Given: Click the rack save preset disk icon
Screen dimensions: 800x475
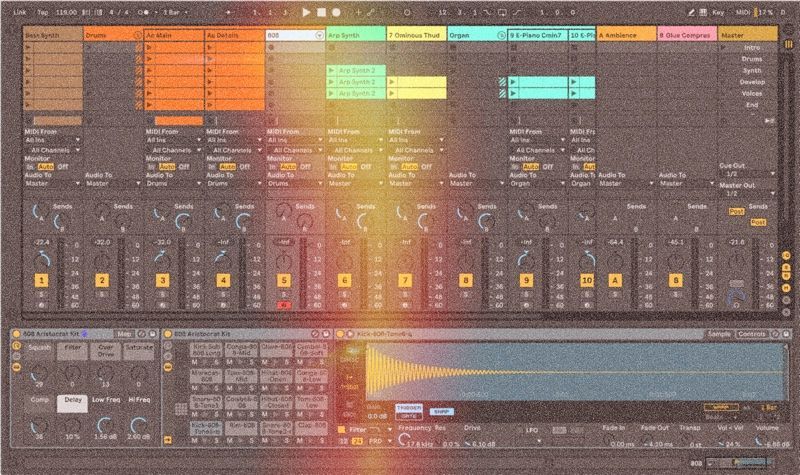Looking at the screenshot, I should 152,334.
